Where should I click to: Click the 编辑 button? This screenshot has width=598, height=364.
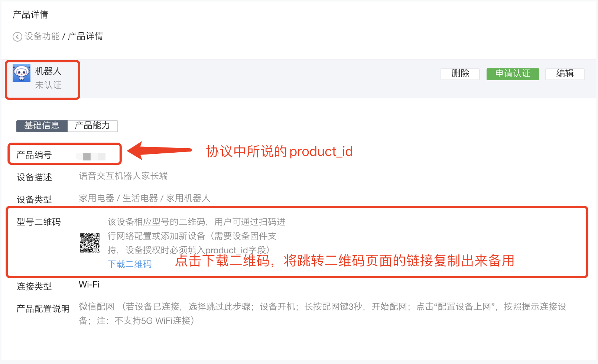[x=565, y=74]
